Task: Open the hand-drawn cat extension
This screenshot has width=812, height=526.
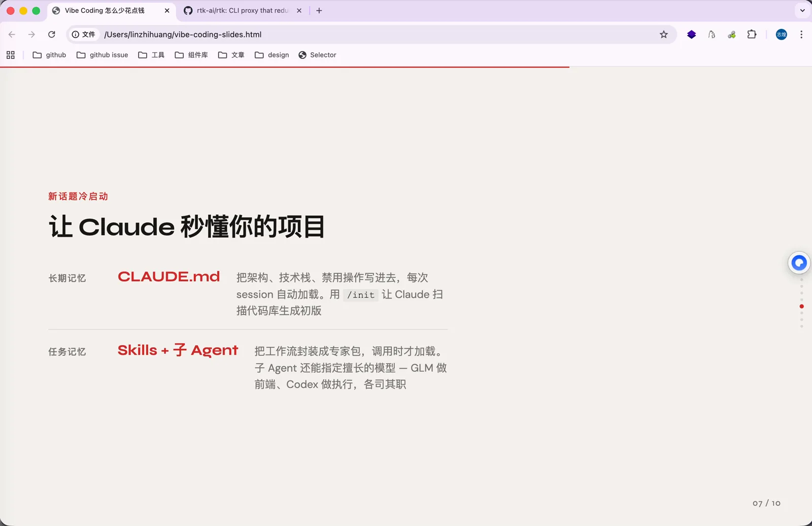Action: [x=712, y=35]
